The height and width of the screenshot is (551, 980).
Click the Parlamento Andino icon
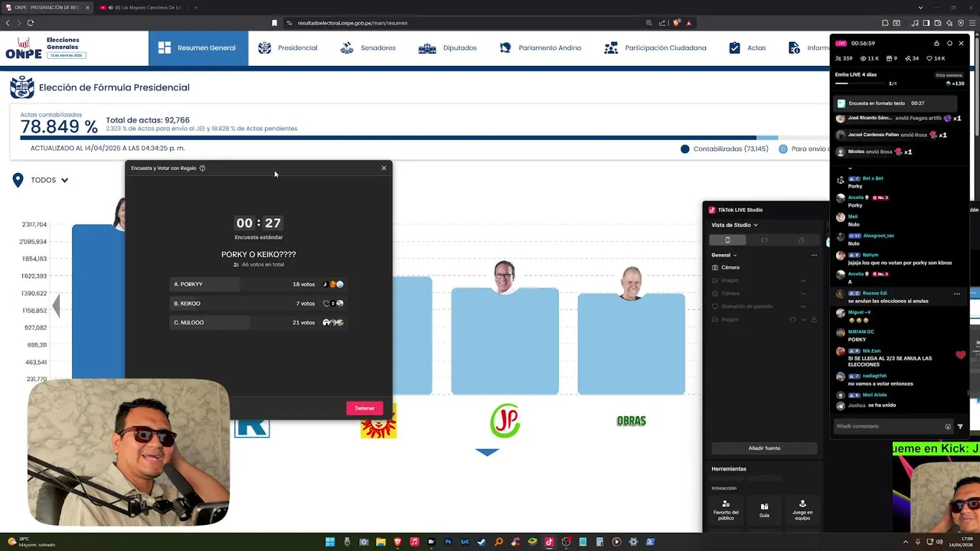pos(505,47)
